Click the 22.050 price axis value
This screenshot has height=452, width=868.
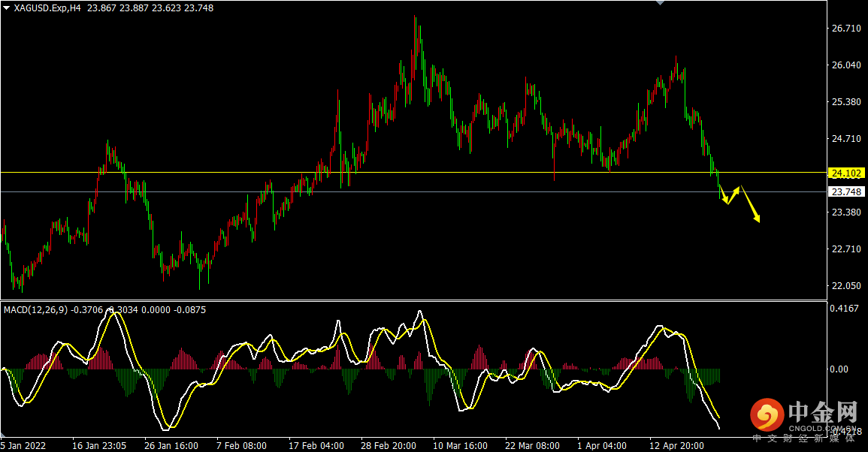tap(846, 286)
